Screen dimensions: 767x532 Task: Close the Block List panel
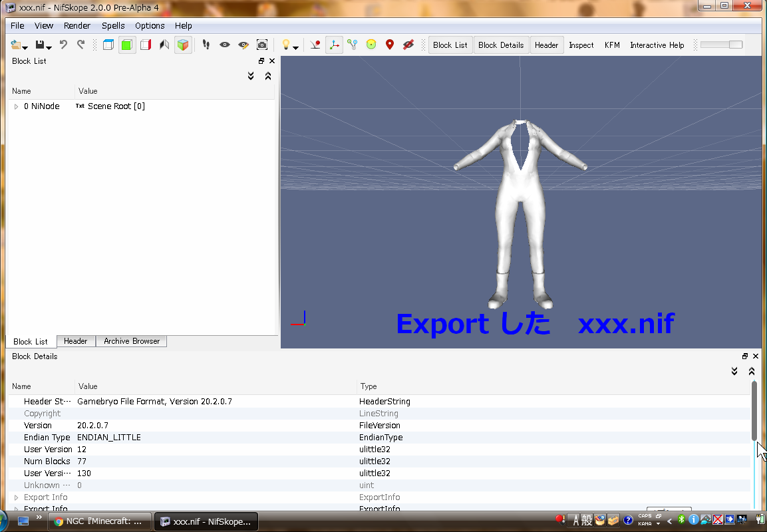tap(272, 61)
